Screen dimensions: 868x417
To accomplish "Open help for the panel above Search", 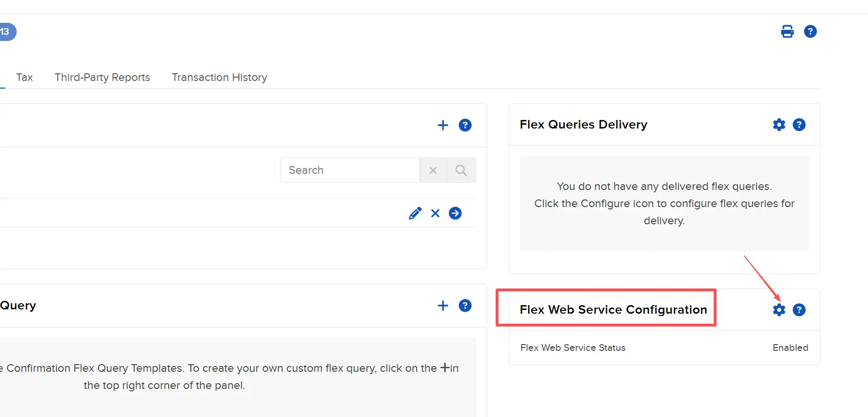I will 465,125.
